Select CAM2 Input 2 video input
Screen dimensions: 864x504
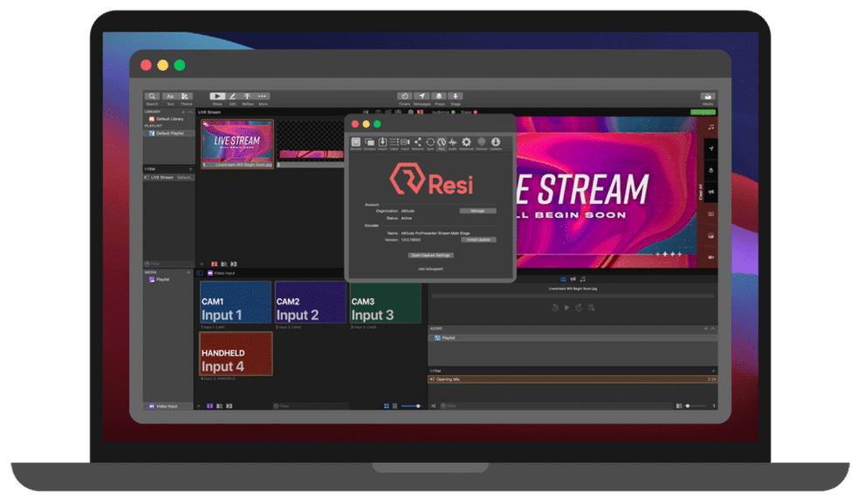click(310, 303)
